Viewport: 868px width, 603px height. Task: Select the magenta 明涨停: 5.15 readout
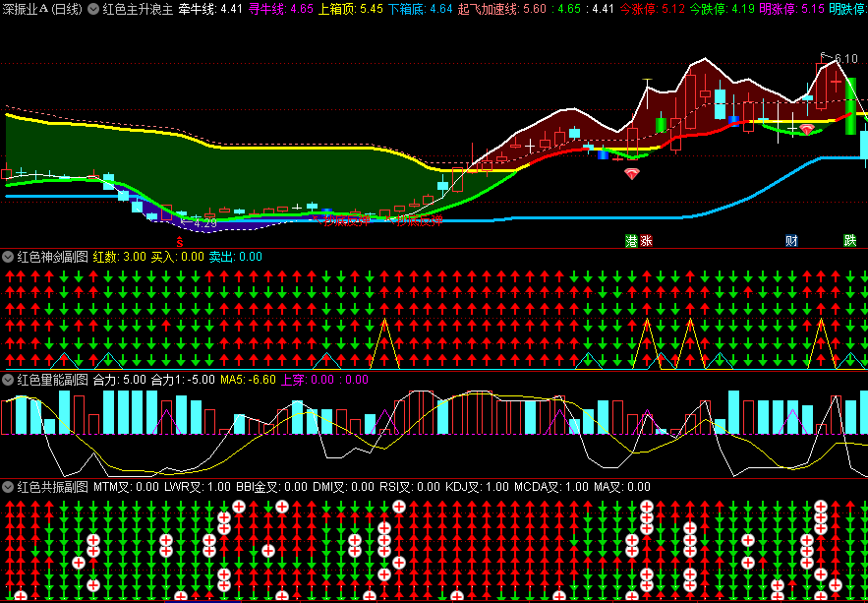point(792,9)
